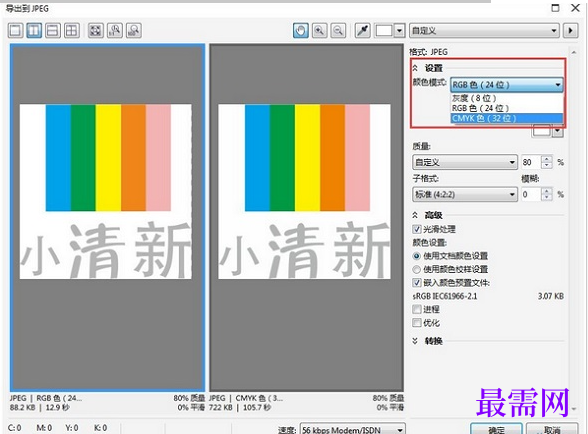Screen dimensions: 588x434
Task: Select the four previews layout icon
Action: 72,30
